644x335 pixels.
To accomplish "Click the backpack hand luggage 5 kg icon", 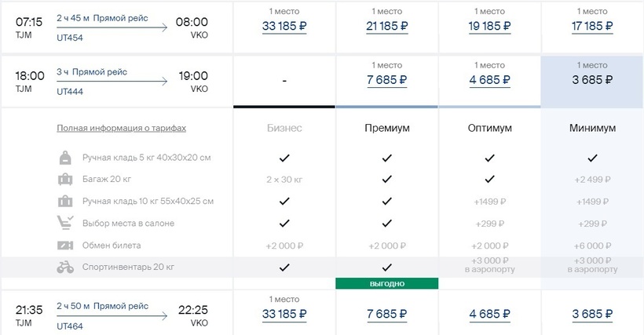I will [65, 158].
